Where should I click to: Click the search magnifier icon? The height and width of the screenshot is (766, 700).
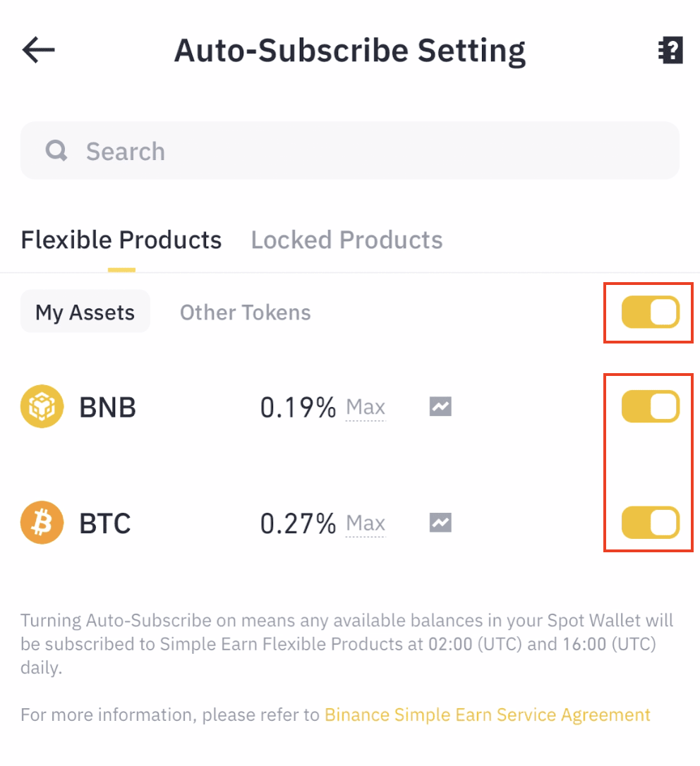(56, 150)
